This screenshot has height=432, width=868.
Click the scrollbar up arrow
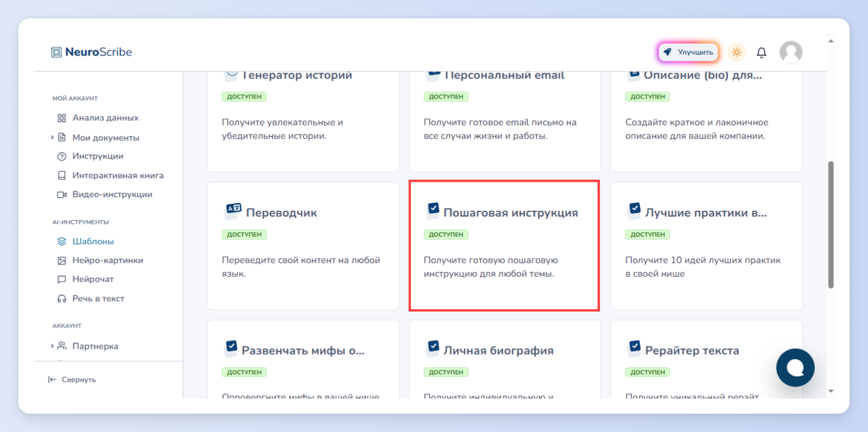831,41
